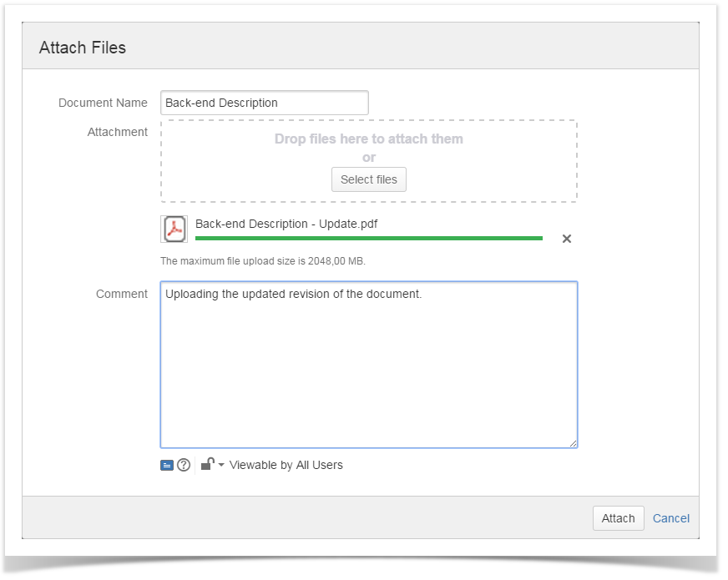728x580 pixels.
Task: Click the 'Viewable by All Users' text
Action: tap(286, 465)
